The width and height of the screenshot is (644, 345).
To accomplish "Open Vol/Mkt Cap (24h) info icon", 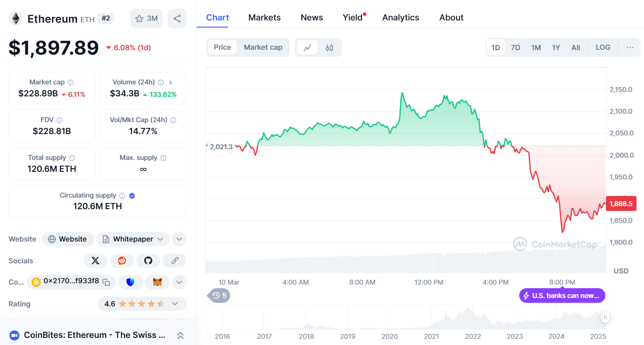I will click(173, 120).
